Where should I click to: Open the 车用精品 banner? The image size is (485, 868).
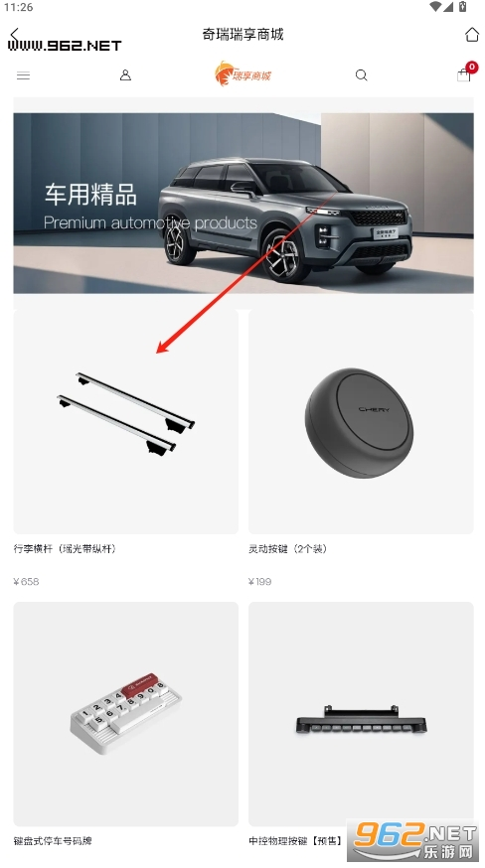(x=243, y=204)
